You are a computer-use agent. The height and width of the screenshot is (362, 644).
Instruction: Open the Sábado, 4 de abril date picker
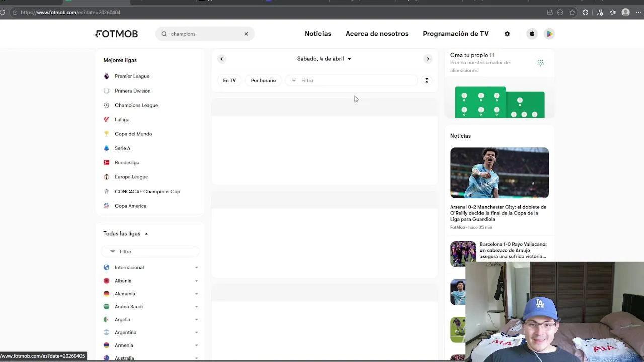click(324, 59)
